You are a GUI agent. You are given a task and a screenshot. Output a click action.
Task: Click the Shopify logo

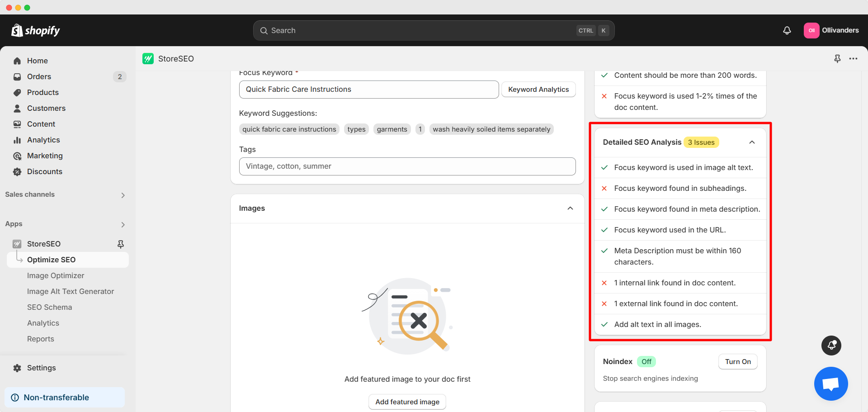click(x=35, y=30)
